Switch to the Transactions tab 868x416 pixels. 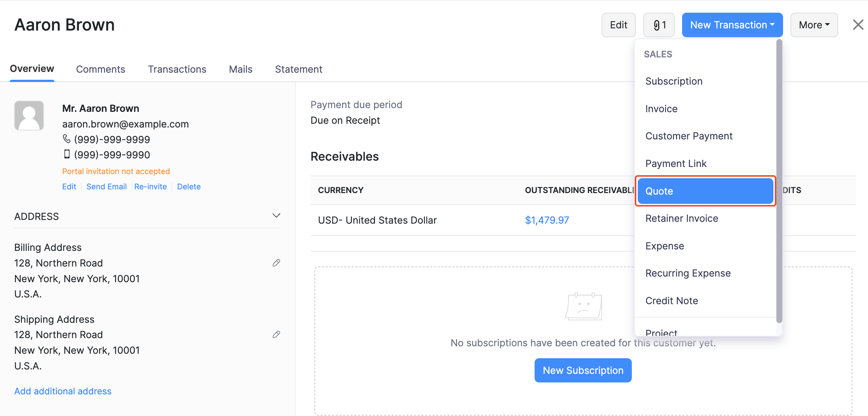coord(177,69)
